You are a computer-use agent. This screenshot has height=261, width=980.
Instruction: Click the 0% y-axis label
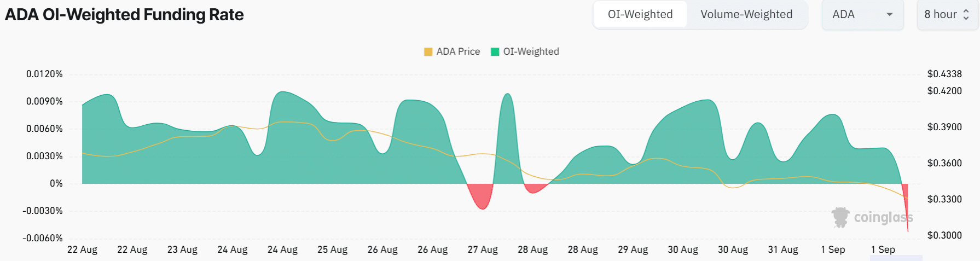pyautogui.click(x=56, y=183)
